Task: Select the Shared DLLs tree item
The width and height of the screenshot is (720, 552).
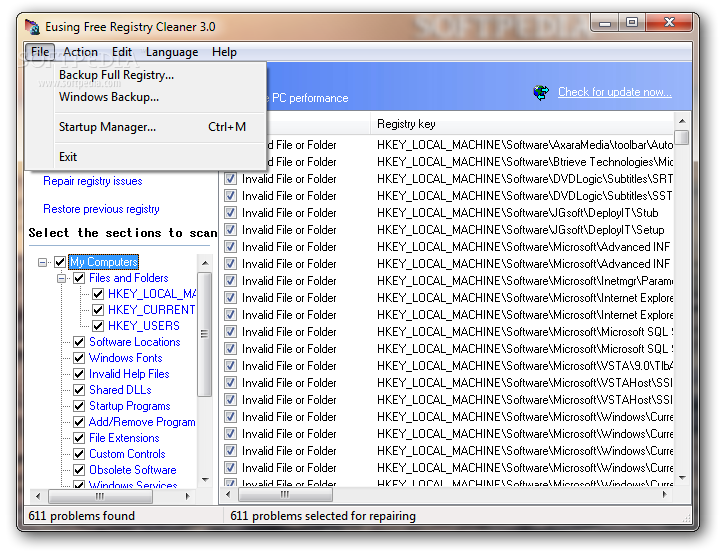Action: pos(120,390)
